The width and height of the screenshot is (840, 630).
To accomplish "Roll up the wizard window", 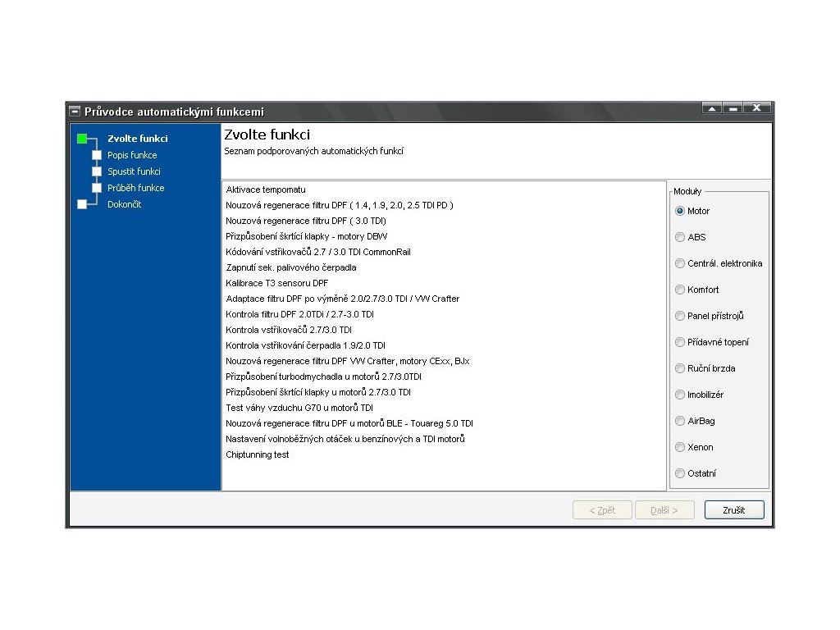I will [712, 108].
